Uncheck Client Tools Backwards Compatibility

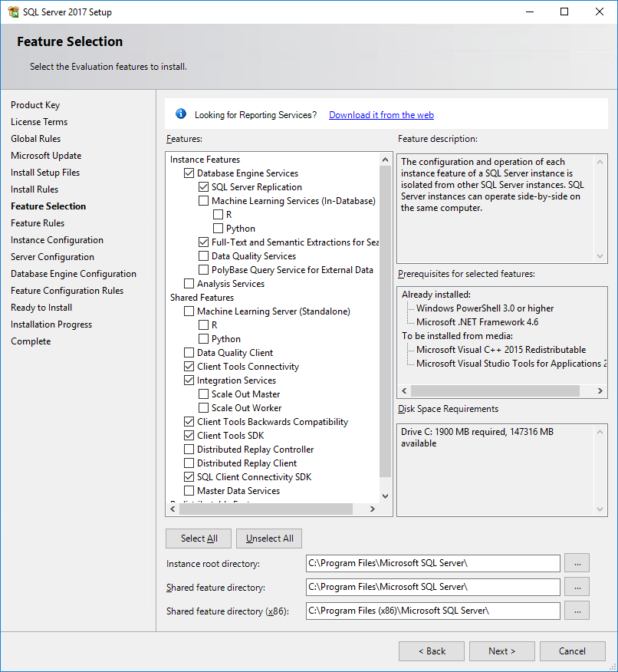(x=189, y=422)
